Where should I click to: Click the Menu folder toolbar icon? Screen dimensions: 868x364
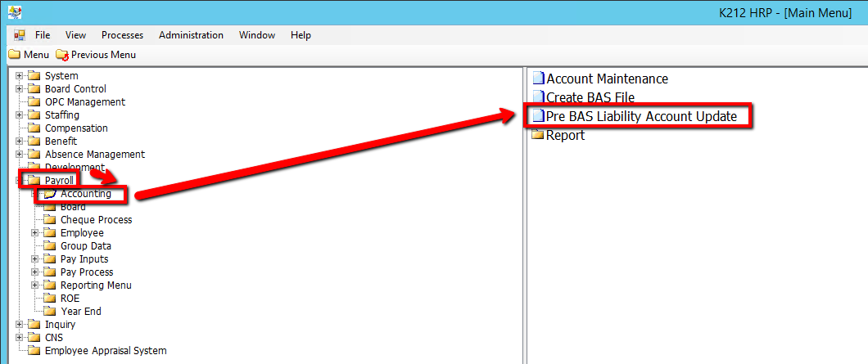[14, 55]
